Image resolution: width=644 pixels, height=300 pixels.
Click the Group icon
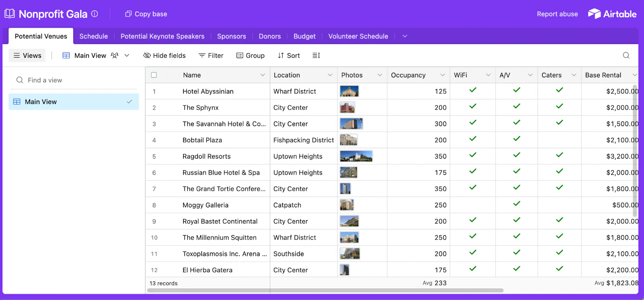pyautogui.click(x=240, y=56)
